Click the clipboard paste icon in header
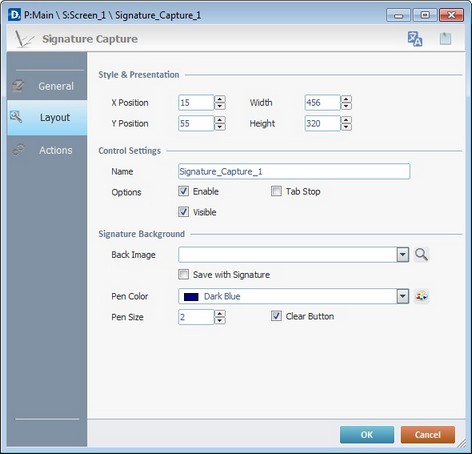The image size is (472, 454). point(445,39)
